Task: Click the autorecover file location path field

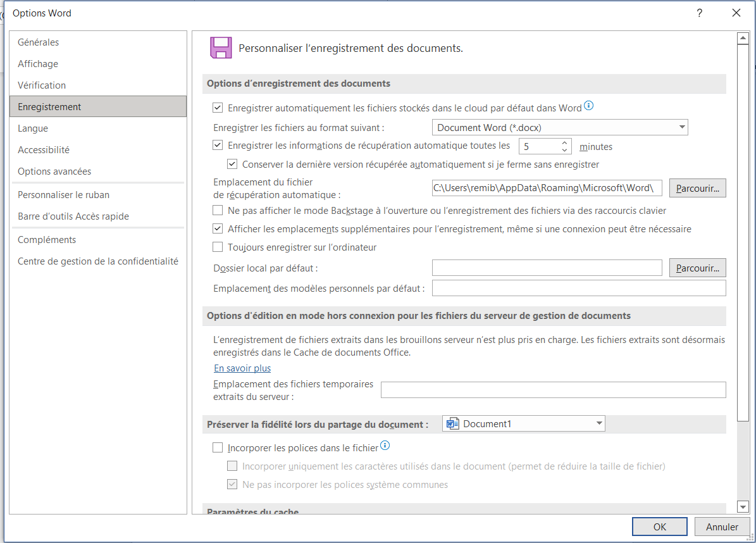Action: 547,188
